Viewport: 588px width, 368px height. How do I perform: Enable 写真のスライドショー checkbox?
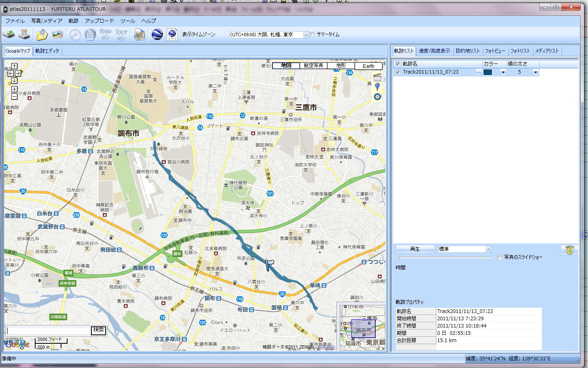(499, 258)
